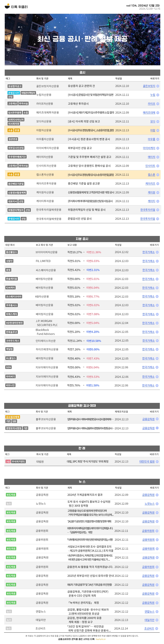
Task: Click the winter banner image
Action: 82,40
